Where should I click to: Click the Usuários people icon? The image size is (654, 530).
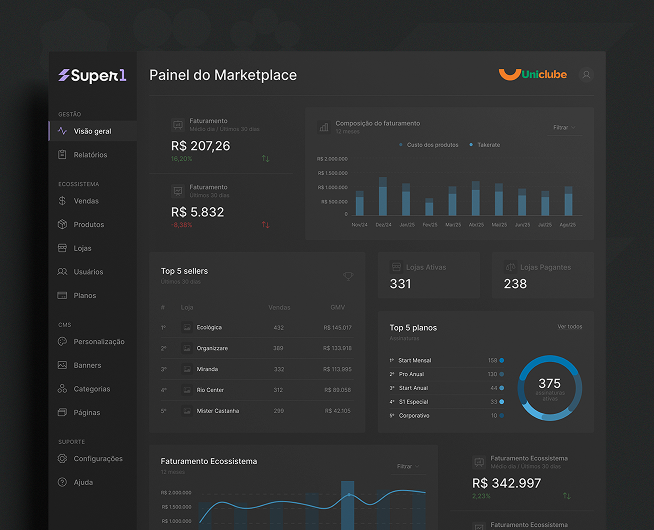click(x=63, y=272)
